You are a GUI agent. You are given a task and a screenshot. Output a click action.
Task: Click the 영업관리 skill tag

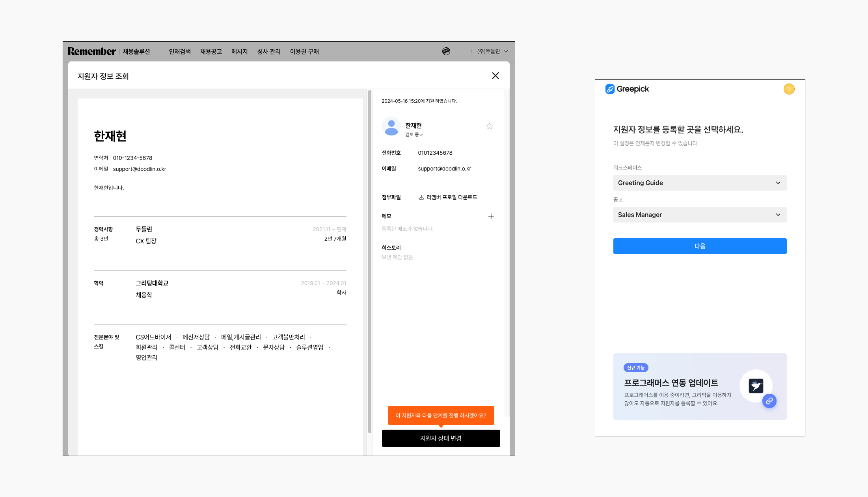[x=147, y=358]
